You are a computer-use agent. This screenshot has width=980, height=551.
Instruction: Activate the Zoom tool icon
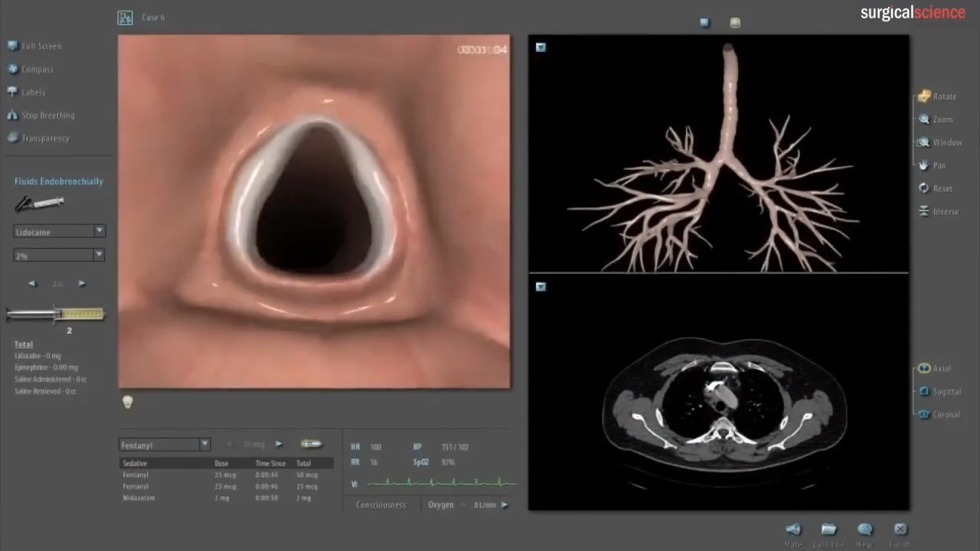[924, 119]
